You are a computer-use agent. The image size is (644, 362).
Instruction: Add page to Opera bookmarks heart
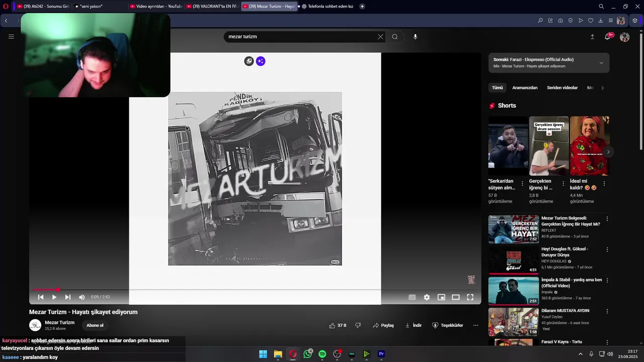pyautogui.click(x=591, y=21)
